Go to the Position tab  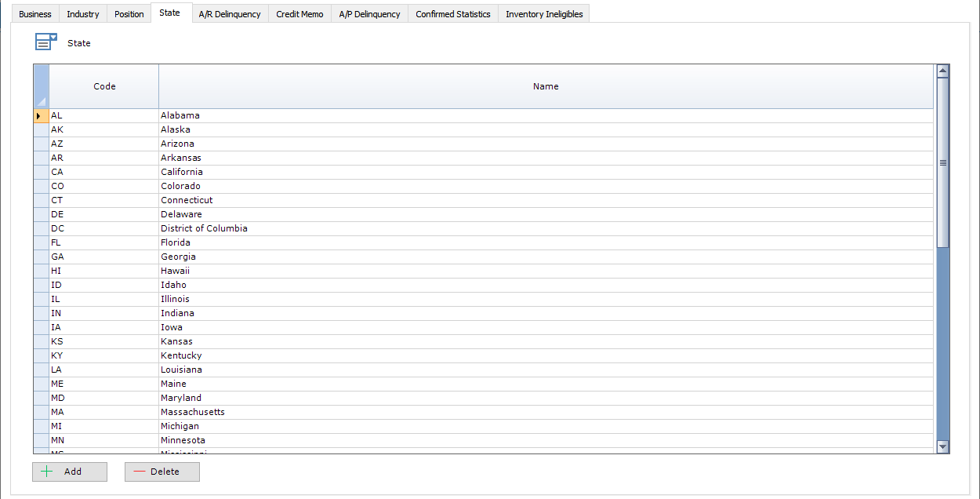click(129, 14)
